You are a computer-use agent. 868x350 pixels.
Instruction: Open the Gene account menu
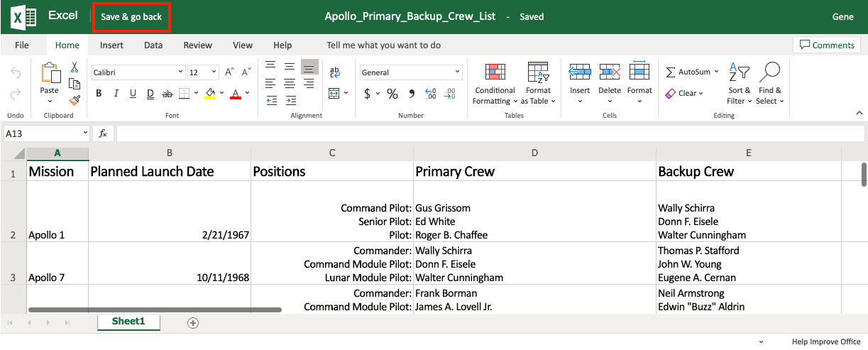click(x=842, y=16)
